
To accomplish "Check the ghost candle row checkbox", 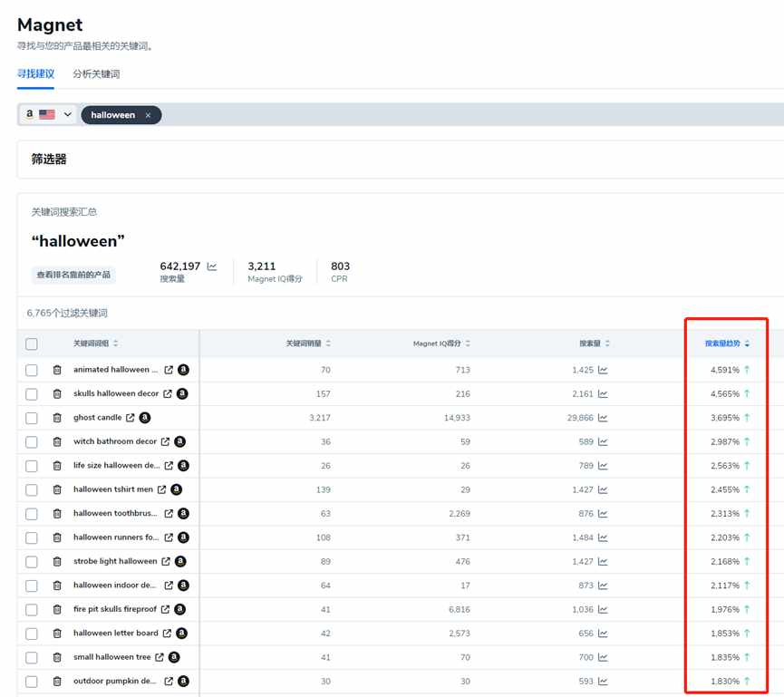I will click(32, 418).
